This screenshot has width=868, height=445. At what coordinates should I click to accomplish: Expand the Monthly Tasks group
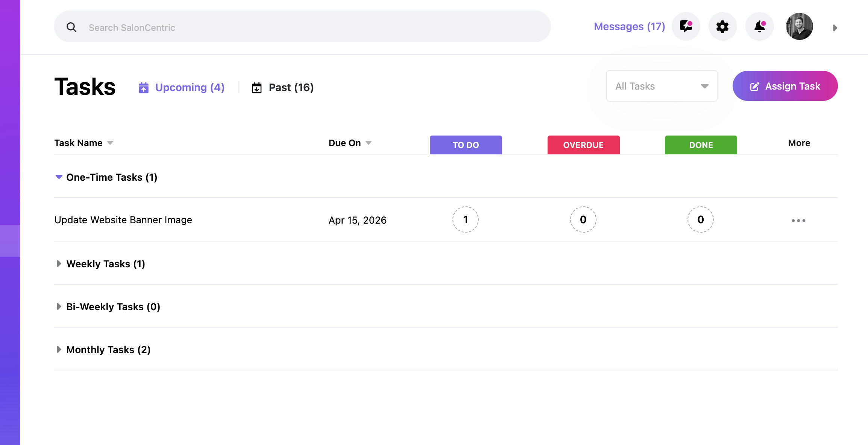tap(59, 349)
